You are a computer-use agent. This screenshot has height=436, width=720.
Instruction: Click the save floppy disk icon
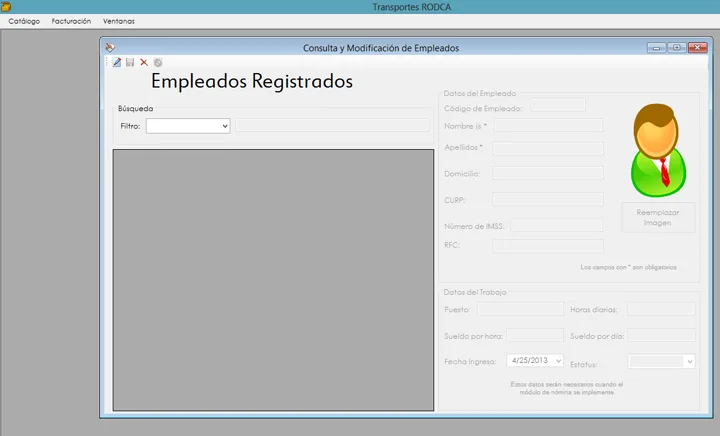(130, 62)
